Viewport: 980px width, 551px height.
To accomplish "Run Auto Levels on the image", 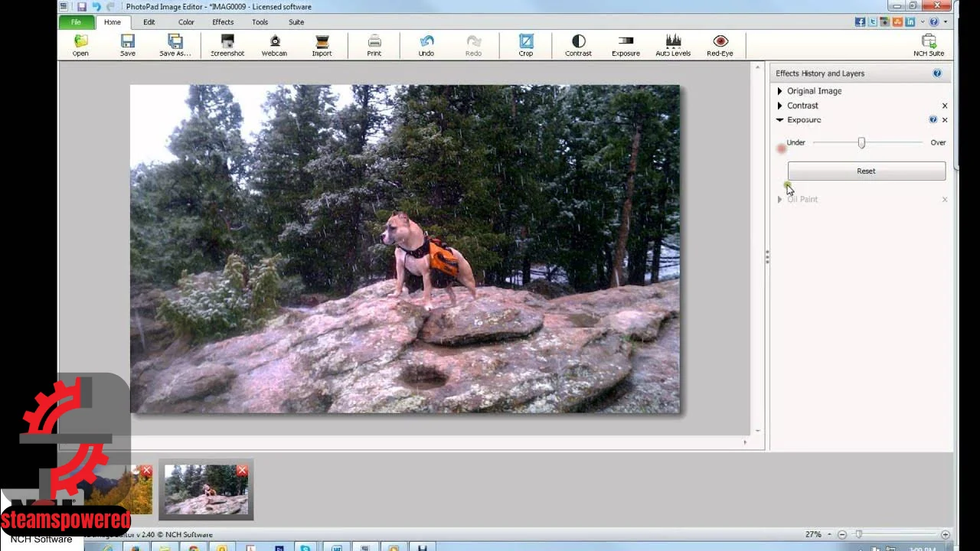I will pyautogui.click(x=673, y=46).
